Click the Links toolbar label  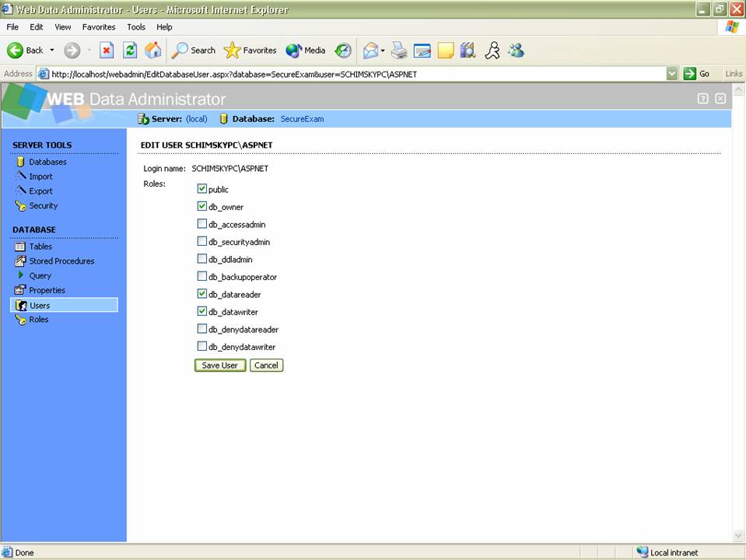click(x=734, y=74)
